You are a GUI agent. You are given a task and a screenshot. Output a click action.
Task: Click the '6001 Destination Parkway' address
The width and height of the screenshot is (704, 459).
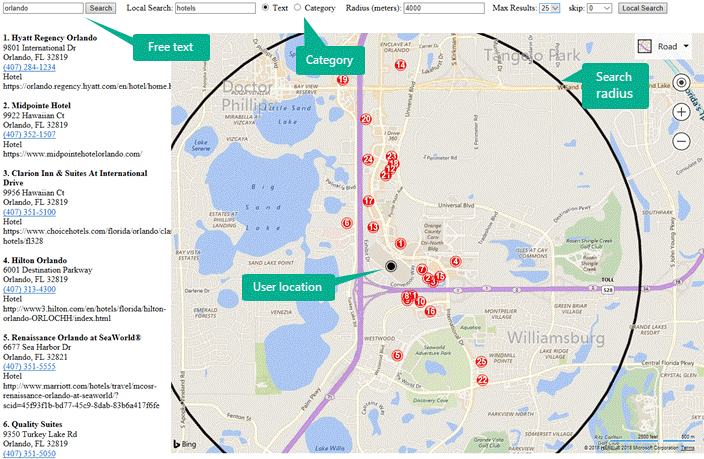pyautogui.click(x=47, y=270)
